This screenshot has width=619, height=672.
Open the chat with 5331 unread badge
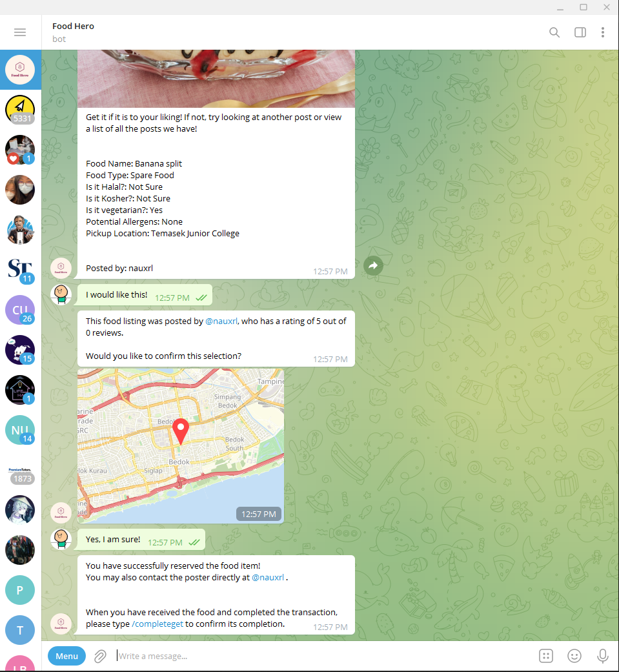[20, 110]
